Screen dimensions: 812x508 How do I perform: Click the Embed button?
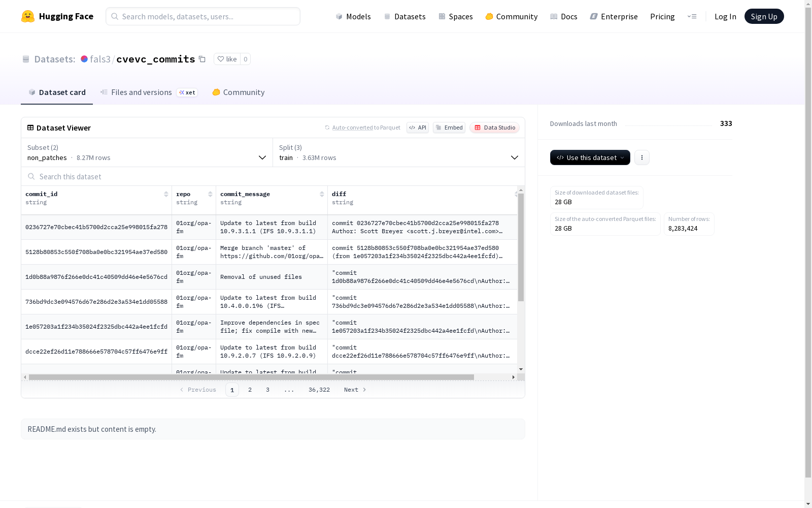pos(449,128)
